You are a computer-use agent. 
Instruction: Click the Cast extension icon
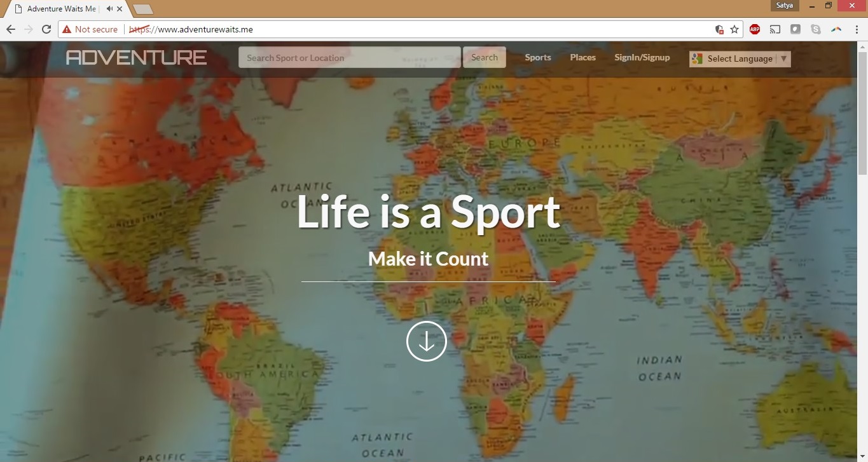(x=775, y=29)
